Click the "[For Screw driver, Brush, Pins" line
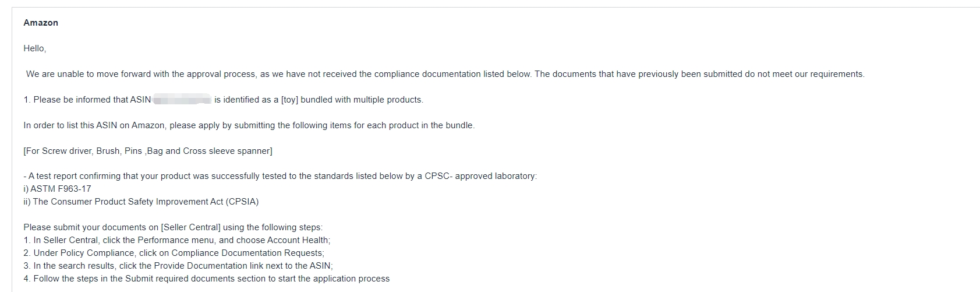Viewport: 980px width, 292px height. 148,151
